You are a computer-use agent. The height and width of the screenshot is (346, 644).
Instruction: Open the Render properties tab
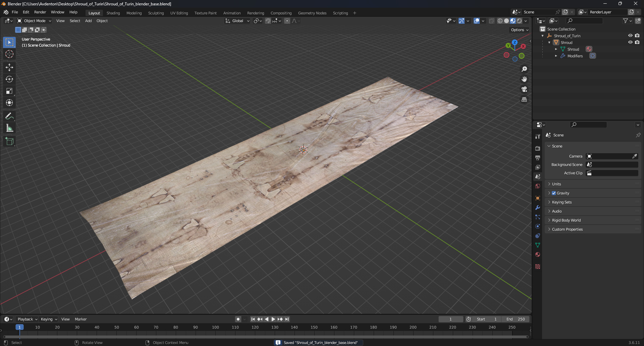538,148
